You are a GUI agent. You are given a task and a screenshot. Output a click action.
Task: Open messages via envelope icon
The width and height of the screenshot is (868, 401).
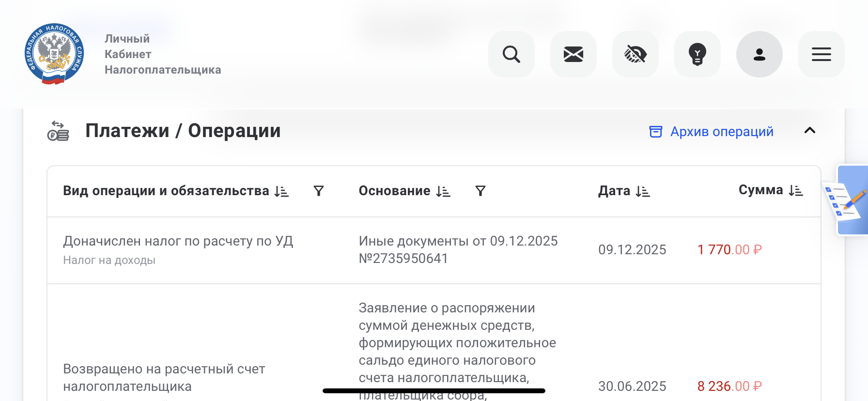point(573,54)
